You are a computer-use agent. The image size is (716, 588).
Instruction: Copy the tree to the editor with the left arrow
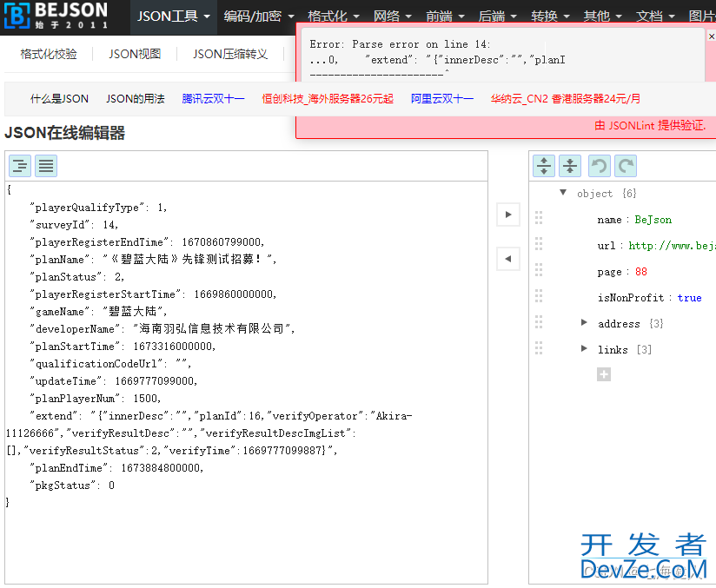[x=507, y=258]
